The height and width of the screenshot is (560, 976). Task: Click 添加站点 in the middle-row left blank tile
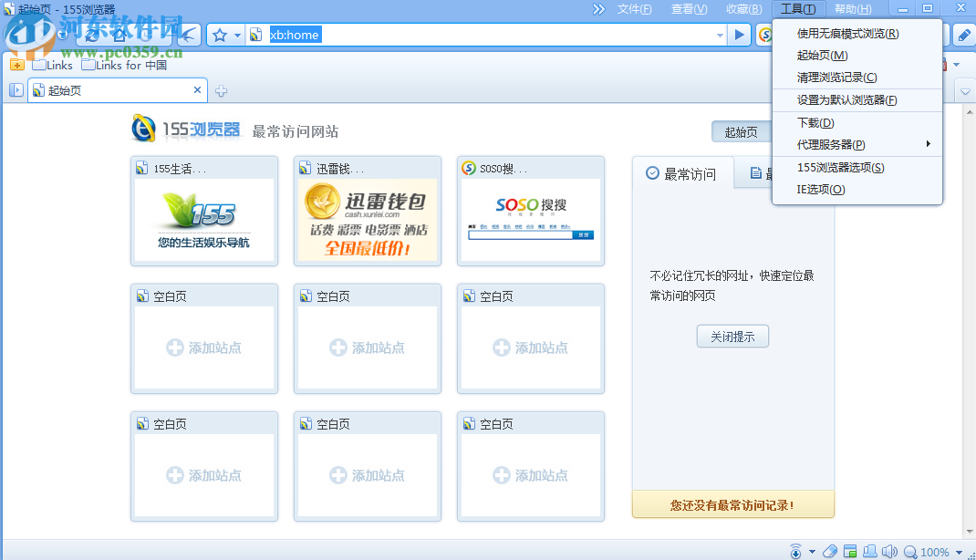click(204, 347)
